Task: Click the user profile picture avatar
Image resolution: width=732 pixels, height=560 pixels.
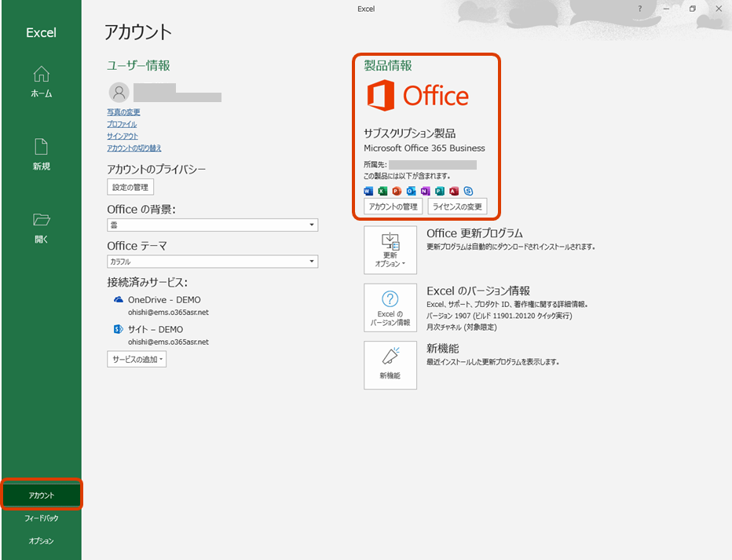Action: point(119,93)
